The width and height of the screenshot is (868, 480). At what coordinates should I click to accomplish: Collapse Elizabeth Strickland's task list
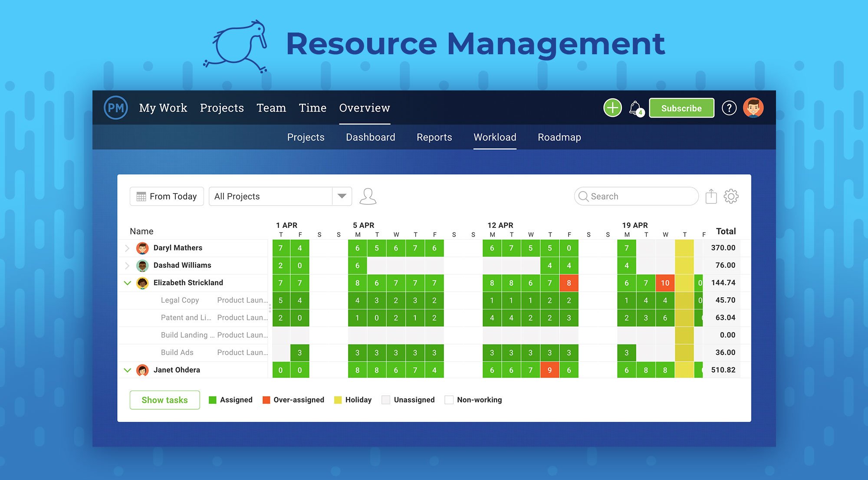click(127, 283)
